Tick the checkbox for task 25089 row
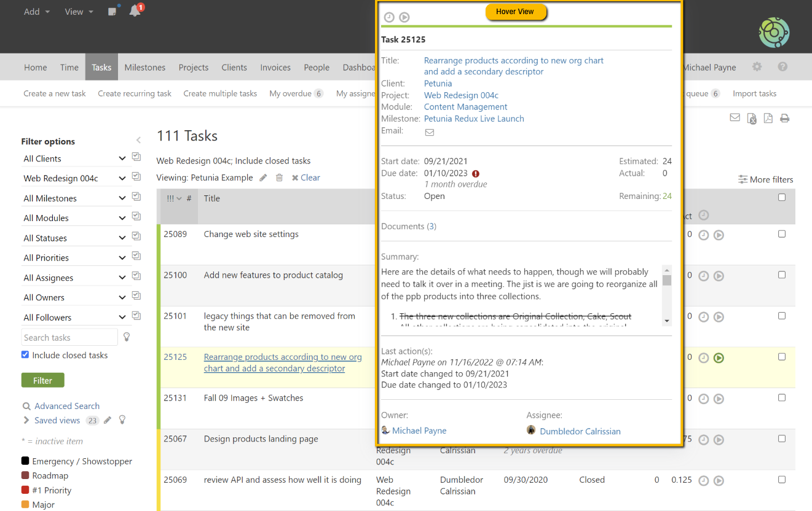Screen dimensions: 812x511 pyautogui.click(x=782, y=234)
